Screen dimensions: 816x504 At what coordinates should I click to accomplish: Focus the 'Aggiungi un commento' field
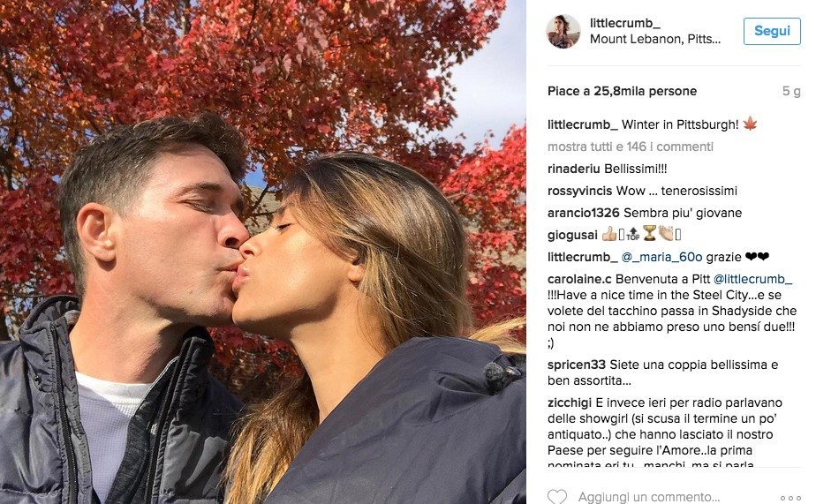pyautogui.click(x=648, y=497)
